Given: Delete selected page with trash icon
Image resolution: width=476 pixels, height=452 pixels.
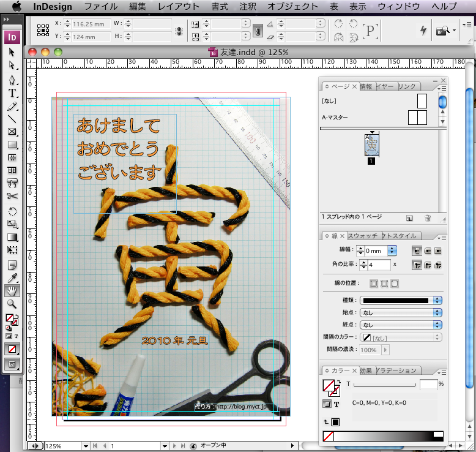Looking at the screenshot, I should [x=428, y=217].
